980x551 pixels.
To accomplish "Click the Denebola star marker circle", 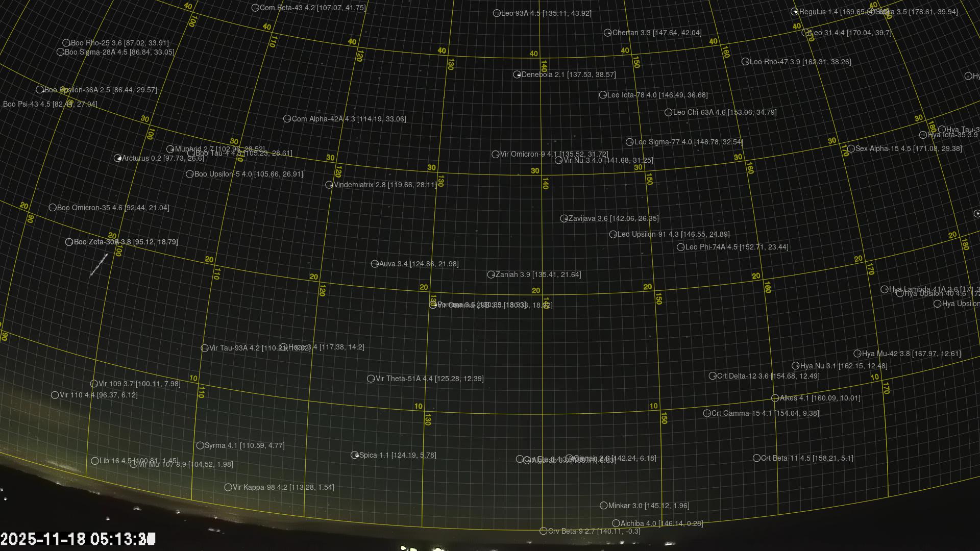I will click(x=517, y=75).
